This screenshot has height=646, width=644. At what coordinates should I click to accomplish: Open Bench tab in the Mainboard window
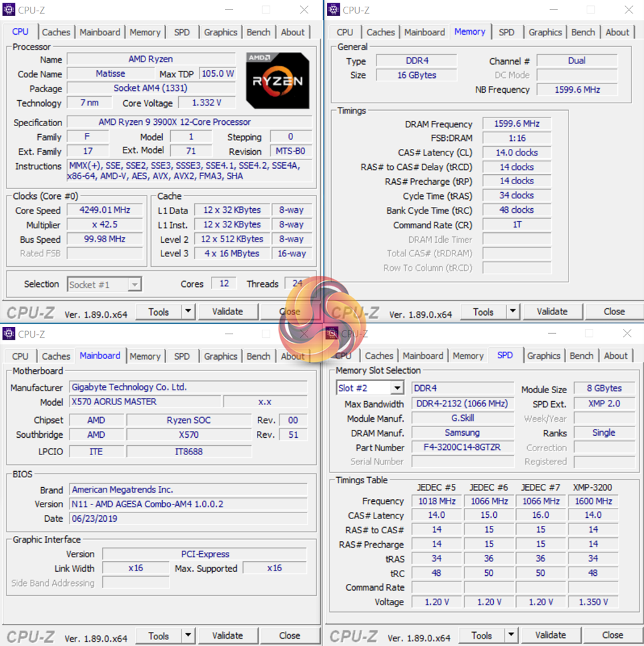pyautogui.click(x=258, y=356)
